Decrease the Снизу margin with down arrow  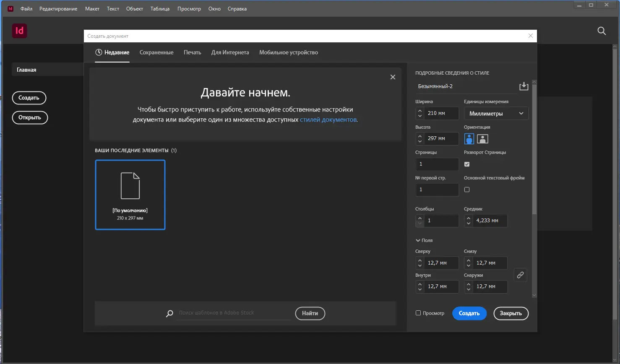[x=469, y=266]
